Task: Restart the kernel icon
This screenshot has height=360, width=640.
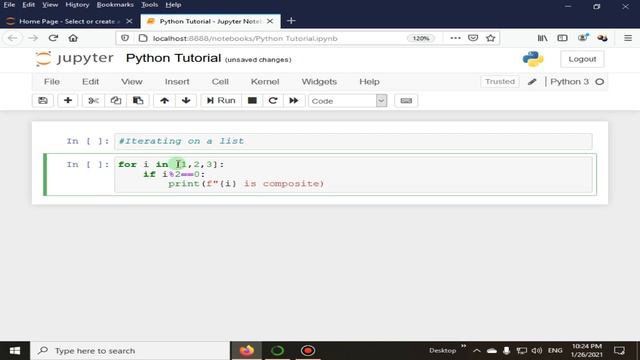Action: [x=273, y=100]
